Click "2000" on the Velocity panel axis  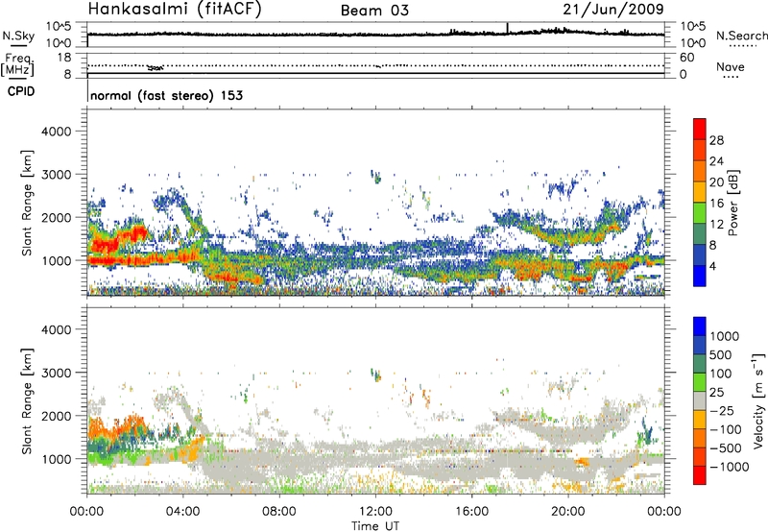coord(56,416)
